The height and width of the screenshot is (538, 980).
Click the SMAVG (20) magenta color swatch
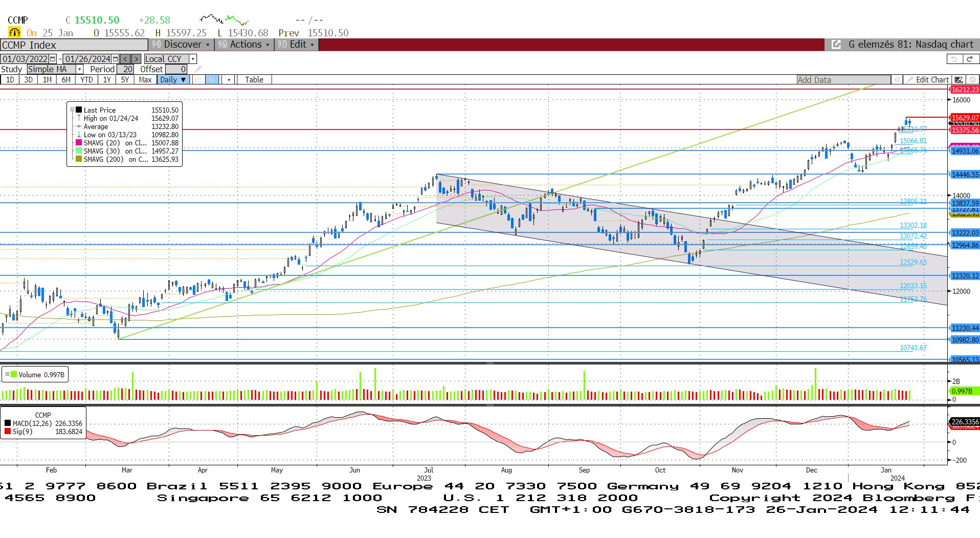coord(79,143)
